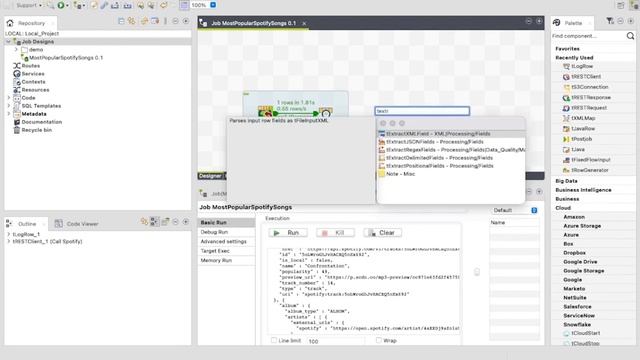
Task: Click the Documentation icon in Repository
Action: pyautogui.click(x=17, y=122)
